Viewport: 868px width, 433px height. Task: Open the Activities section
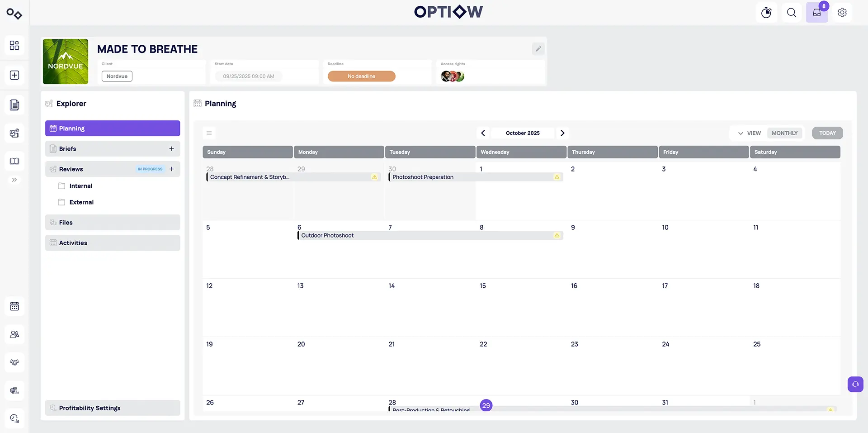click(113, 243)
